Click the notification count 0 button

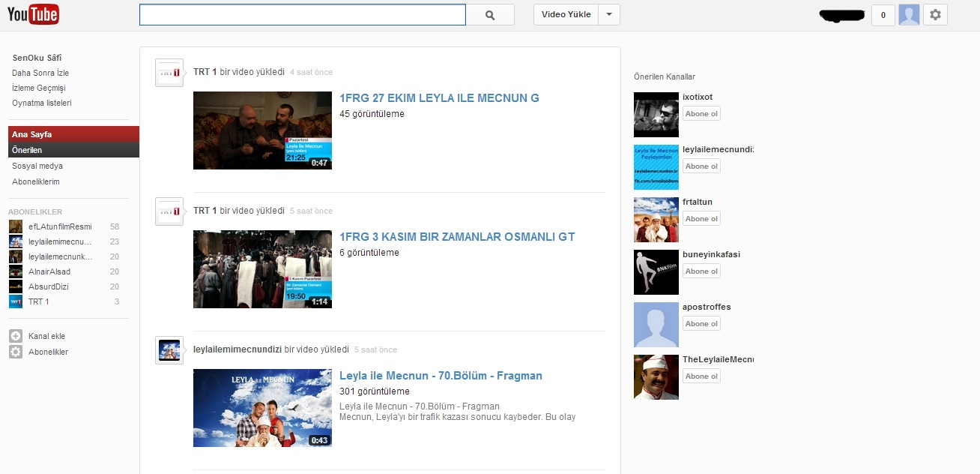pos(883,15)
